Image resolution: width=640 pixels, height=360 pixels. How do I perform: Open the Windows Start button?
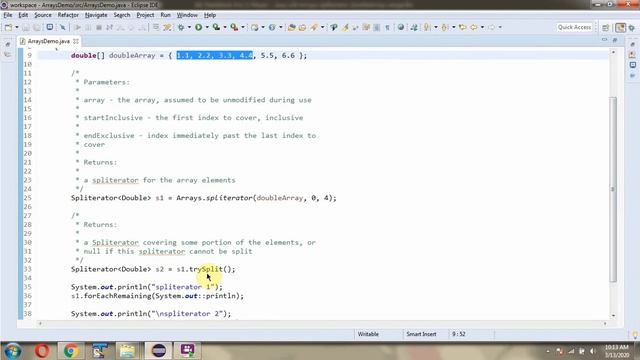point(13,351)
